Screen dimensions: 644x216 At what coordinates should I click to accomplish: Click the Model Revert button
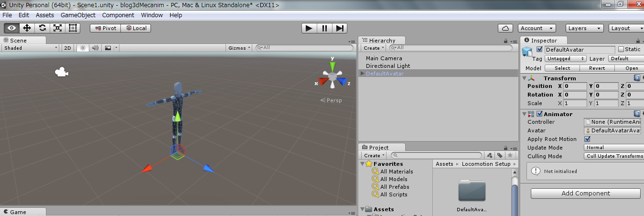tap(597, 68)
